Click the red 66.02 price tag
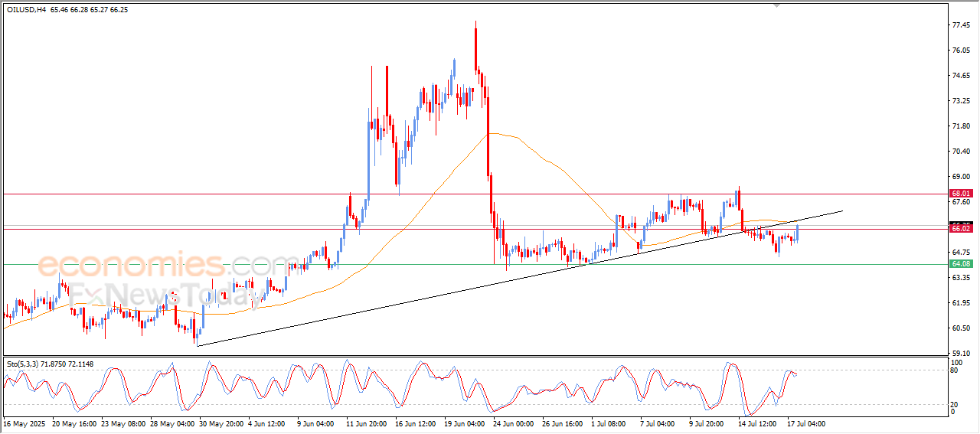The height and width of the screenshot is (434, 980). 961,228
